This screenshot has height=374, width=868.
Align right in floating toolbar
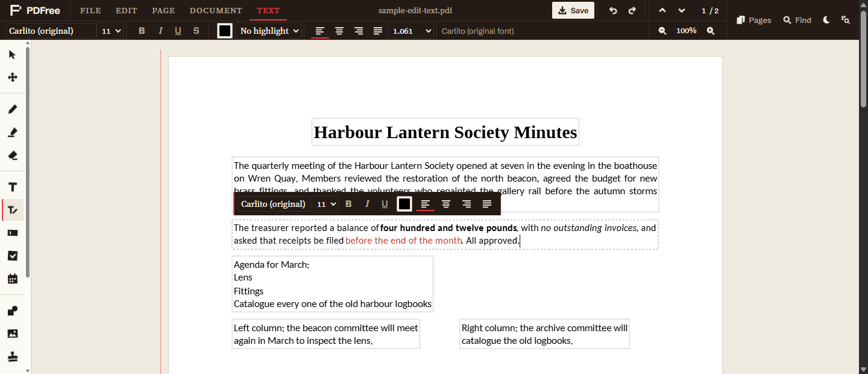tap(467, 204)
